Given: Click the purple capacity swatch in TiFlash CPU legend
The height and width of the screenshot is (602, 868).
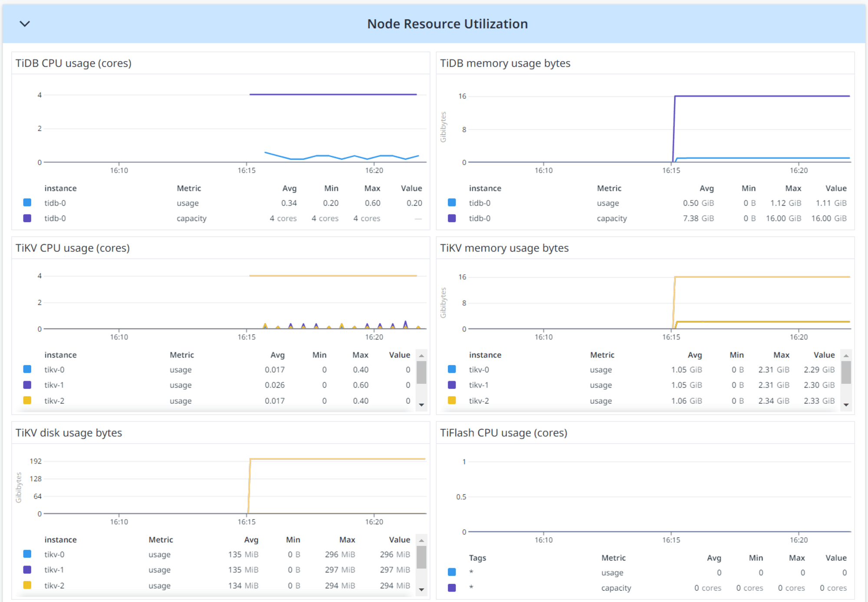Looking at the screenshot, I should point(452,588).
